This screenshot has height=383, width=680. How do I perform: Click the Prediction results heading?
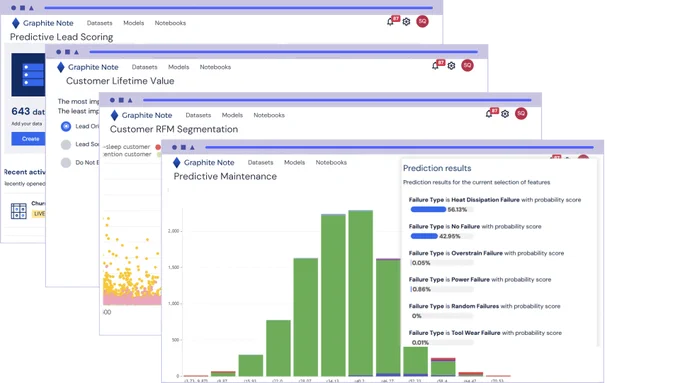(x=437, y=168)
